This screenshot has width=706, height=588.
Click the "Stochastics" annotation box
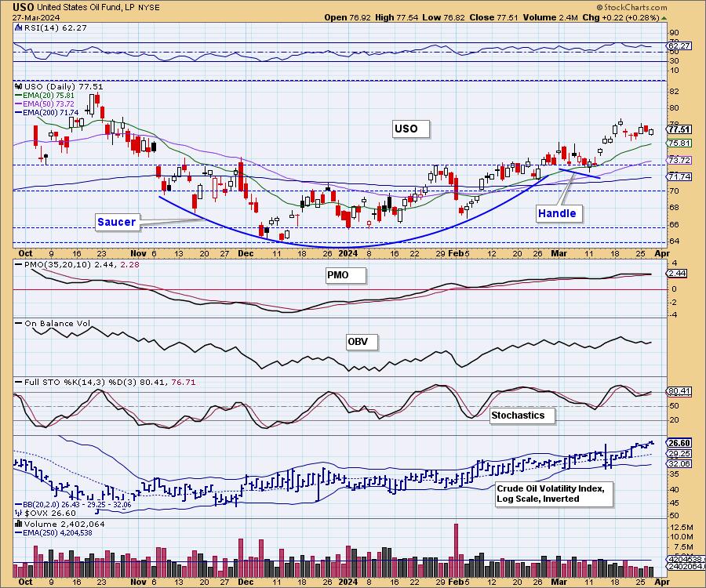tap(522, 416)
